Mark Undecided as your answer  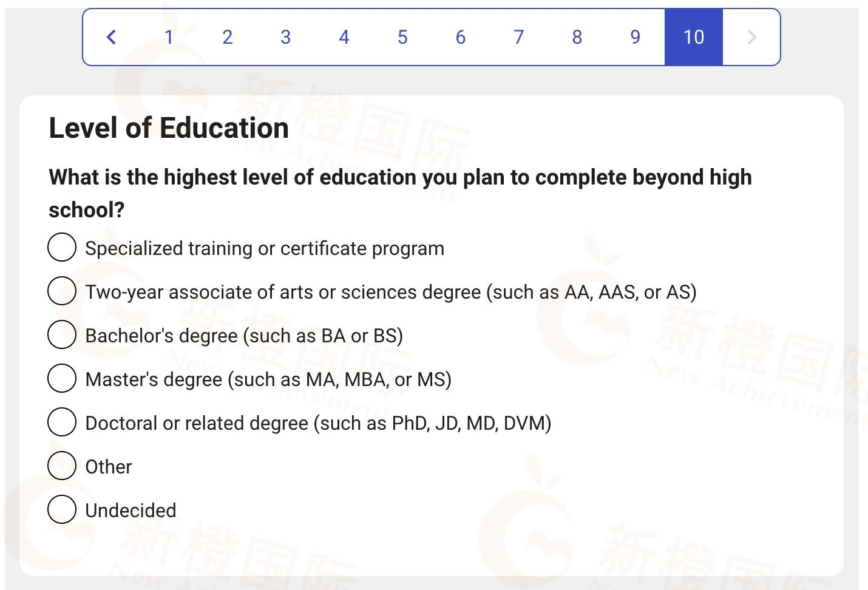click(x=62, y=509)
